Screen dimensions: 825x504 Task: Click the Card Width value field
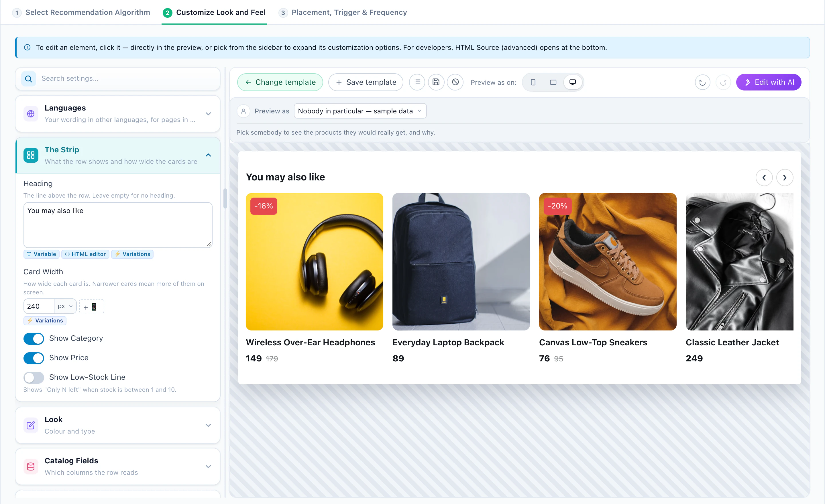[39, 306]
